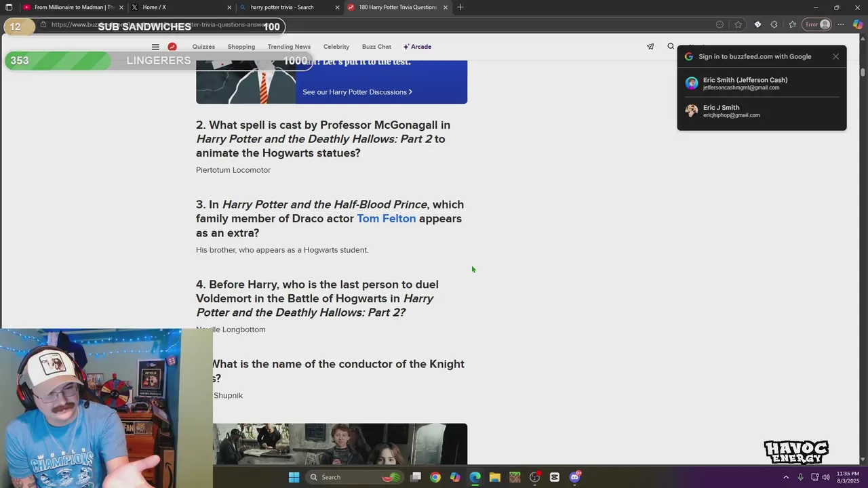
Task: Click the Error profile button
Action: coord(817,24)
